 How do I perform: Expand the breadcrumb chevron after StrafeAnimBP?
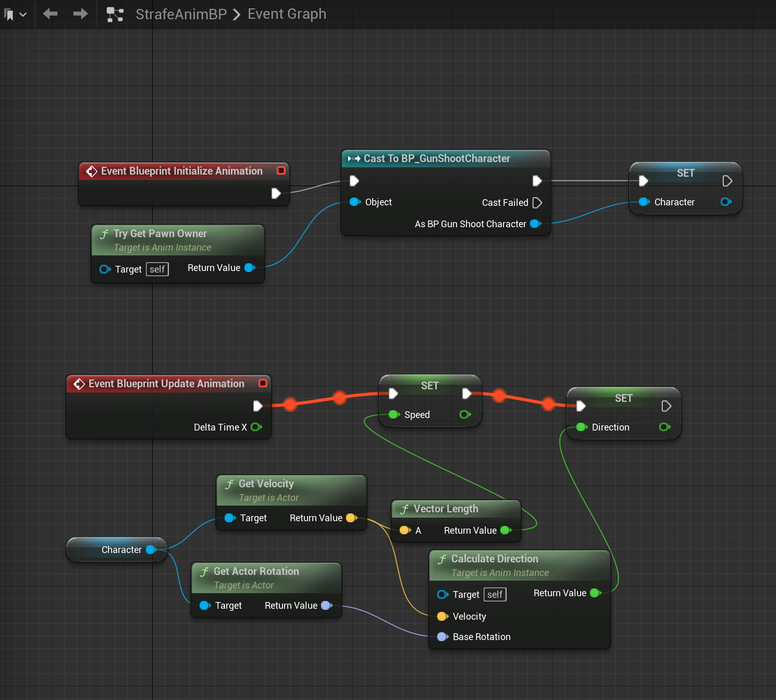pos(237,15)
